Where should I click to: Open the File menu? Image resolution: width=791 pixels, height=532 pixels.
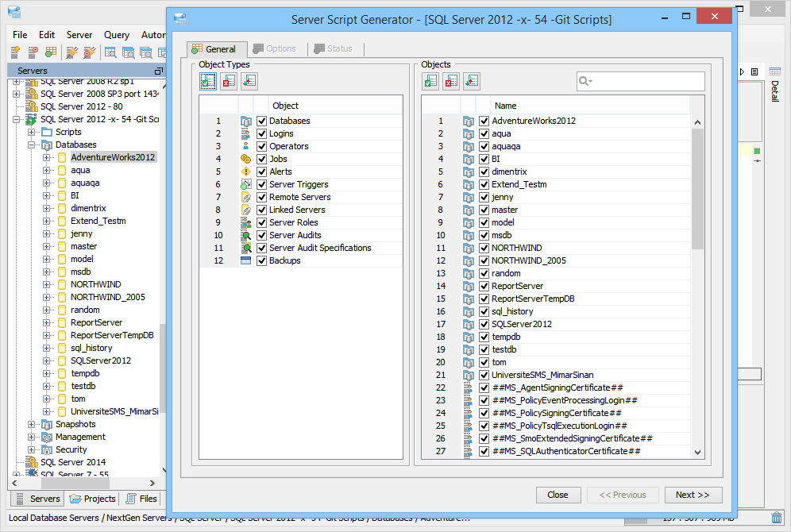click(x=20, y=35)
